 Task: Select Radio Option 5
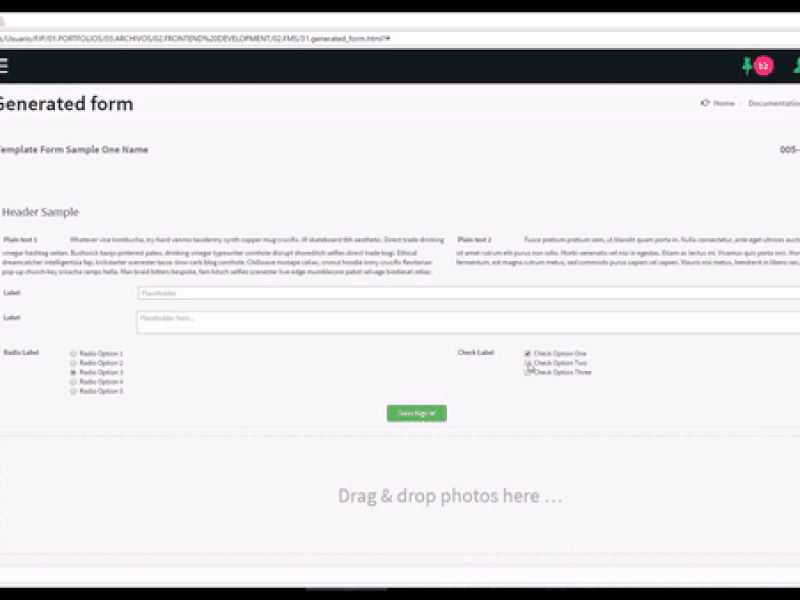point(73,391)
